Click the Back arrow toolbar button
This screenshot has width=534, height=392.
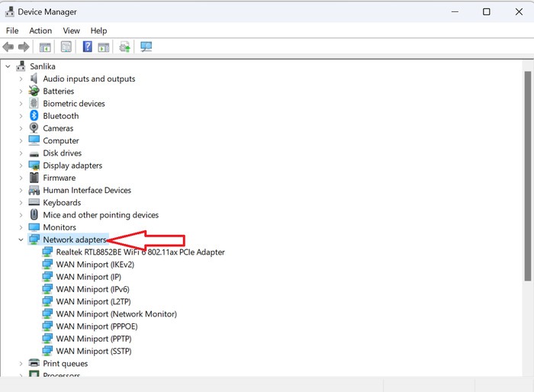(x=8, y=47)
